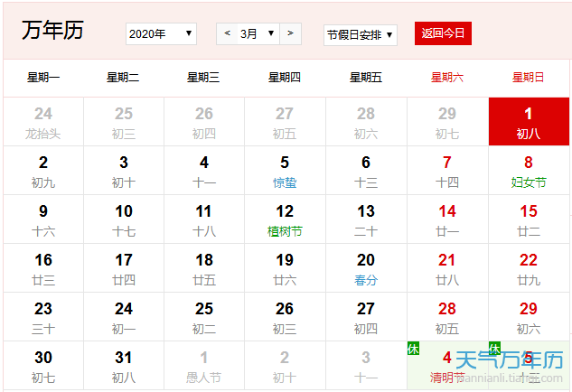Screen dimensions: 572x392
Task: Select greyed February 26 初四
Action: pos(204,122)
